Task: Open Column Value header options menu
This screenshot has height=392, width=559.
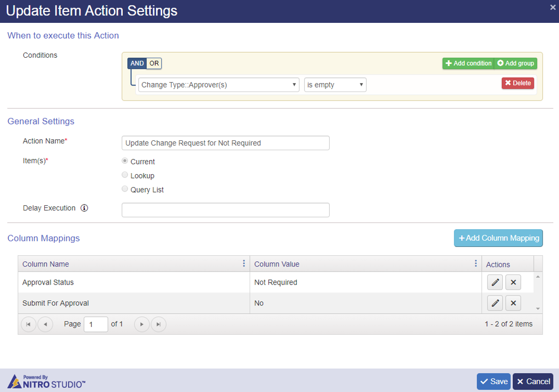Action: click(475, 264)
